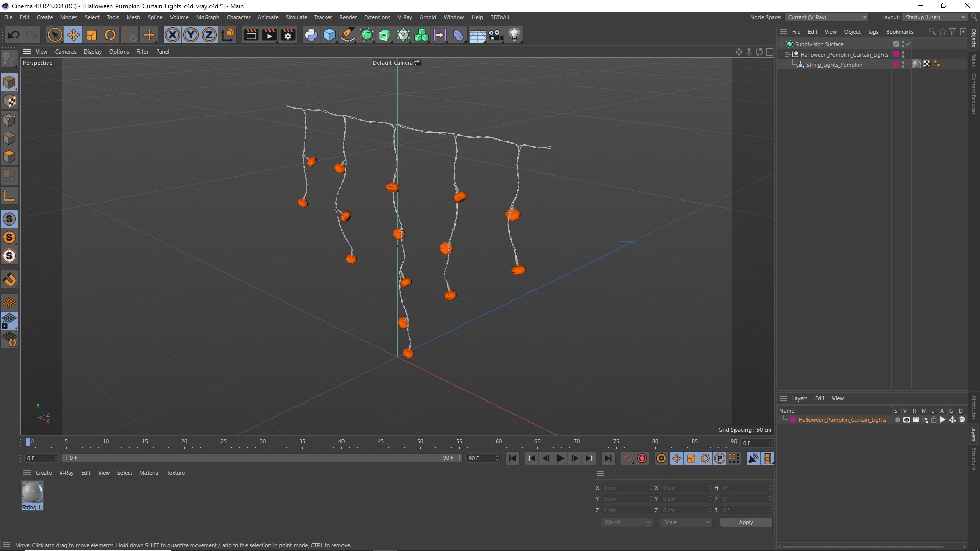Viewport: 980px width, 551px height.
Task: Toggle Y axis lock
Action: pyautogui.click(x=191, y=35)
